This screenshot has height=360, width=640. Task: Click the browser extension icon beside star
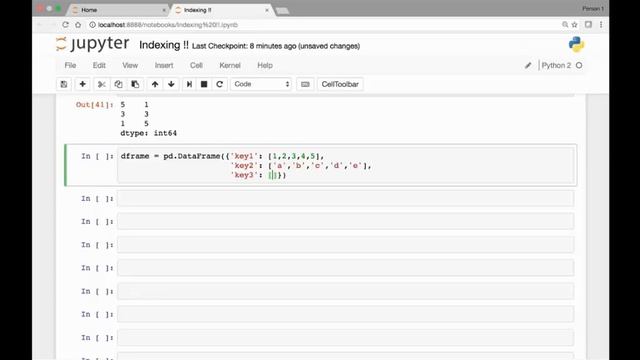[x=588, y=24]
